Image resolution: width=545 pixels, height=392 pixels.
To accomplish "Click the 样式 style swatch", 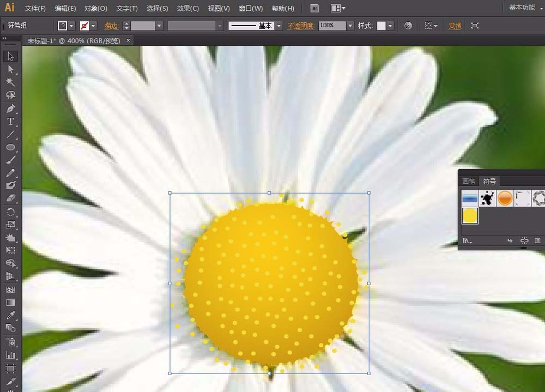I will (x=381, y=26).
